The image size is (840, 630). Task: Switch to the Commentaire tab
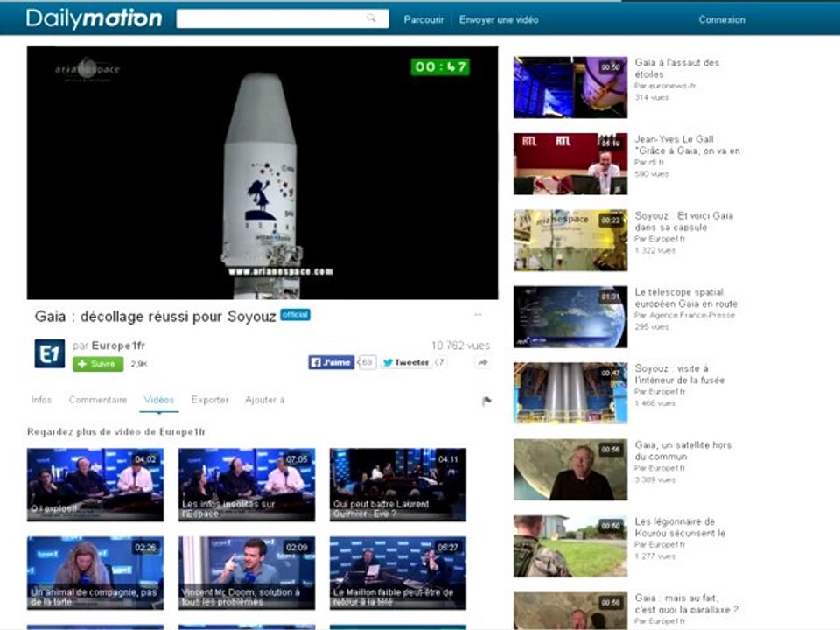point(98,400)
